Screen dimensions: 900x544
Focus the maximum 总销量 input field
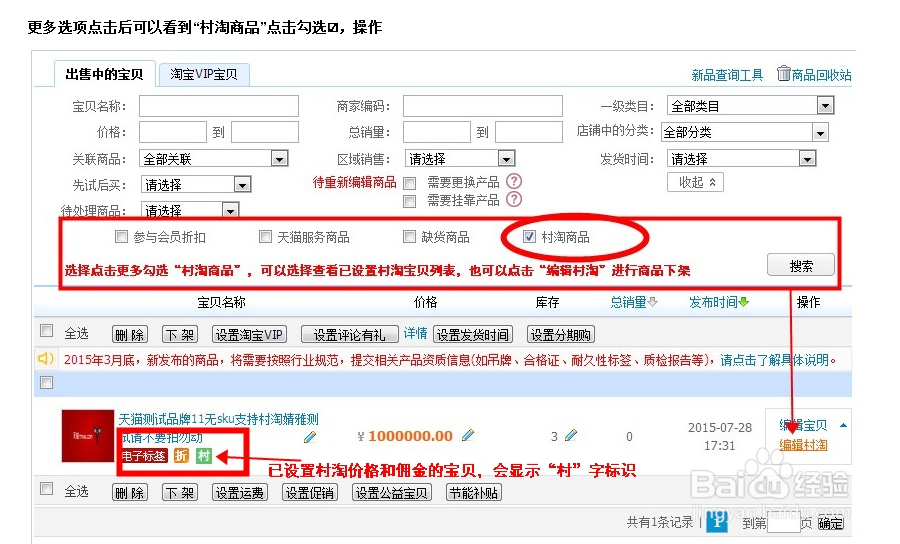(x=529, y=132)
